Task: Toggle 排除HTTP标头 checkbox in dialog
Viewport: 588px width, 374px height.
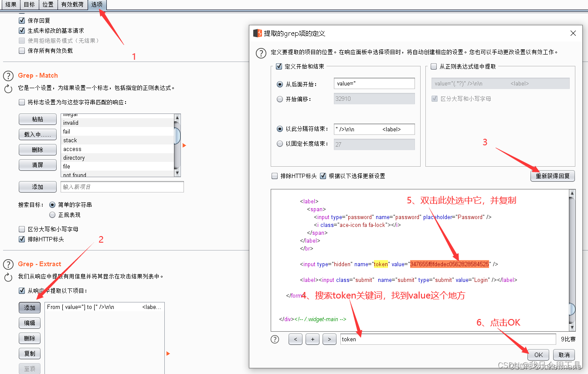Action: point(275,176)
